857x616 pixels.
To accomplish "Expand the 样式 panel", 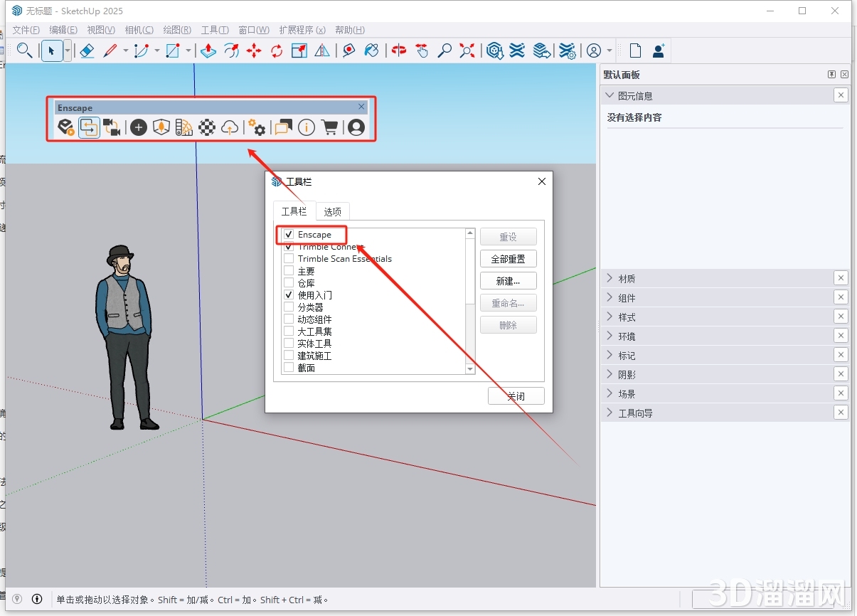I will click(610, 317).
